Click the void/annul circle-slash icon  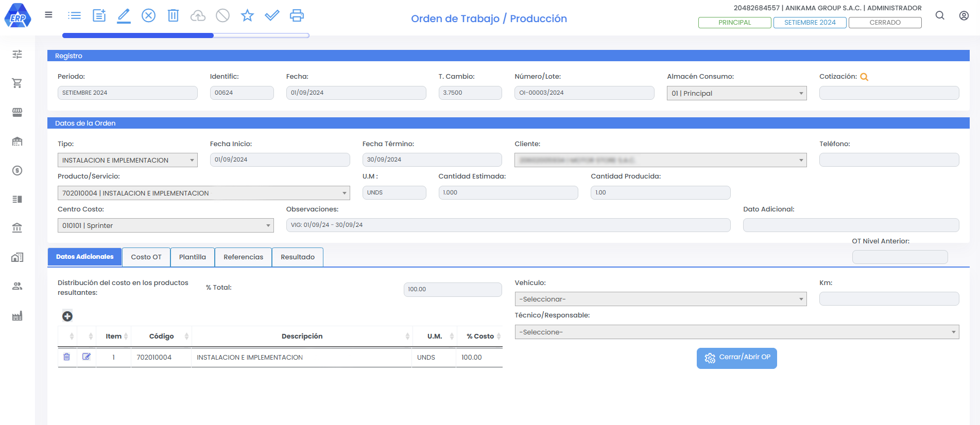click(222, 15)
